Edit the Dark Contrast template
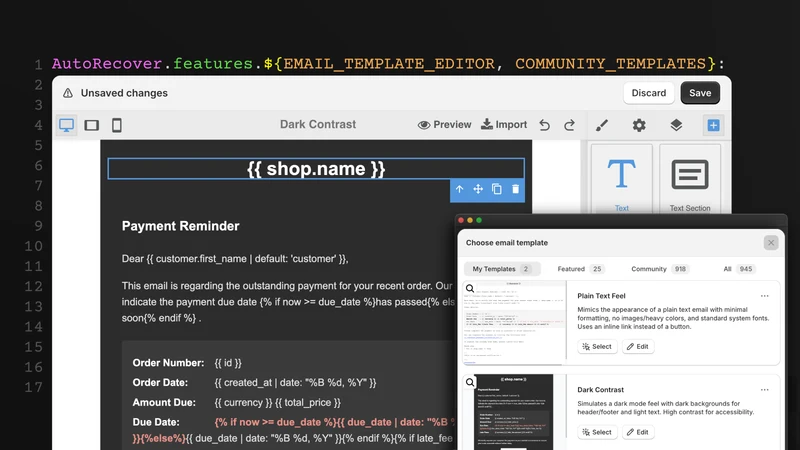800x450 pixels. click(638, 432)
